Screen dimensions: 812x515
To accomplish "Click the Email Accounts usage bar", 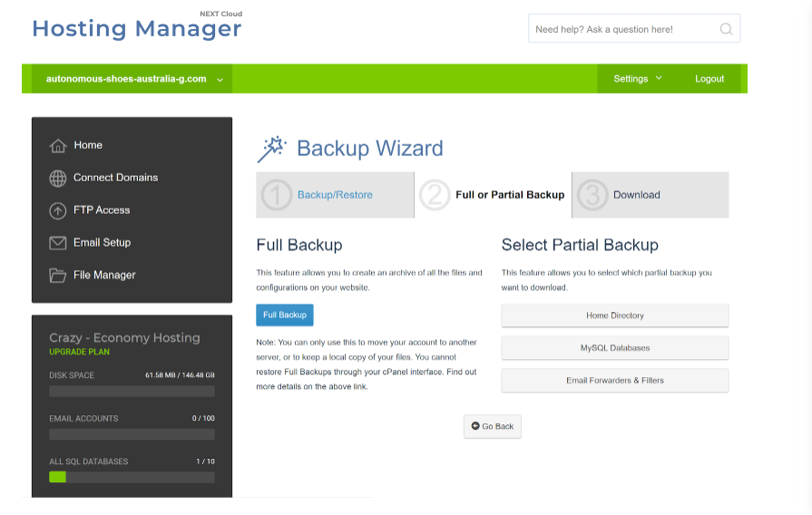I will coord(132,434).
